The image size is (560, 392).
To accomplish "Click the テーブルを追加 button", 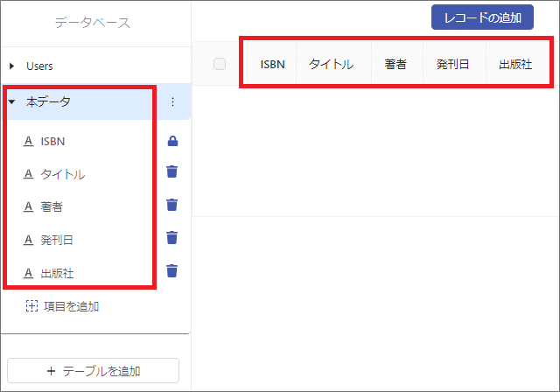I will (94, 371).
